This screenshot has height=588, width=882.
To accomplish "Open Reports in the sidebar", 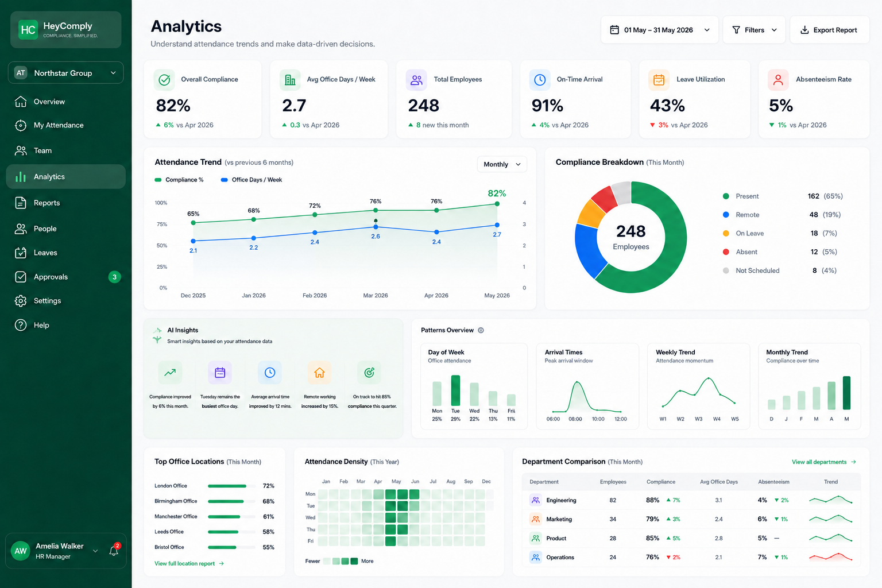I will [66, 203].
